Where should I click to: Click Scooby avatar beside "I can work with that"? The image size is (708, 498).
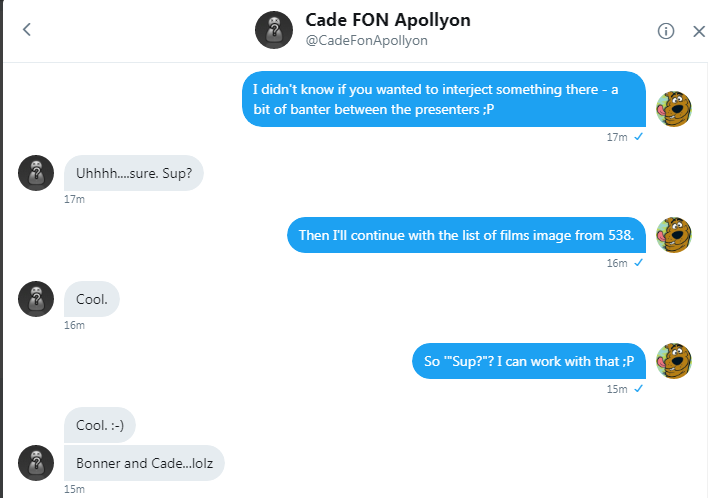click(x=674, y=361)
